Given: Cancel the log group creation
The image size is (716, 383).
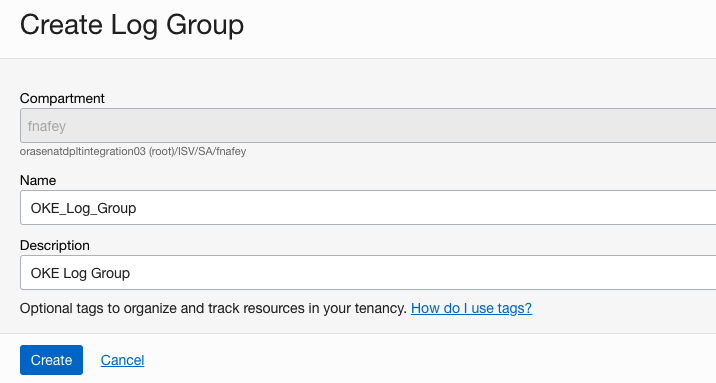Looking at the screenshot, I should pos(122,360).
